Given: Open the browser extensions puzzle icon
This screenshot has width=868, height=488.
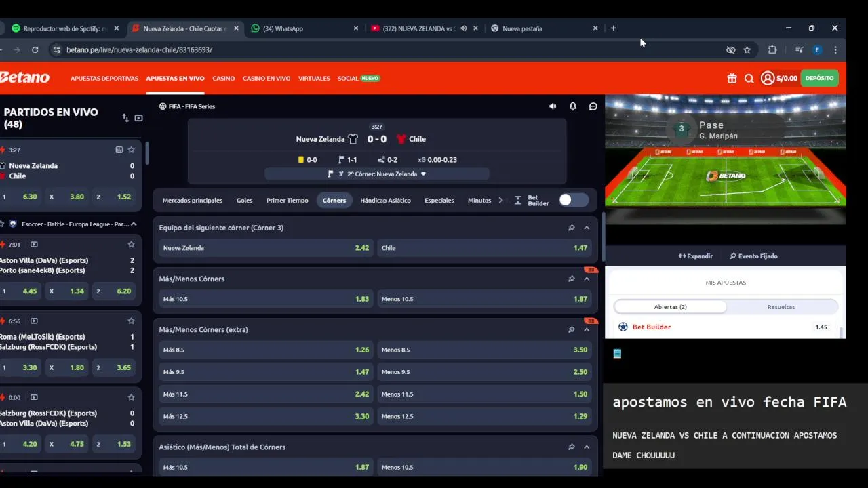Looking at the screenshot, I should tap(772, 49).
